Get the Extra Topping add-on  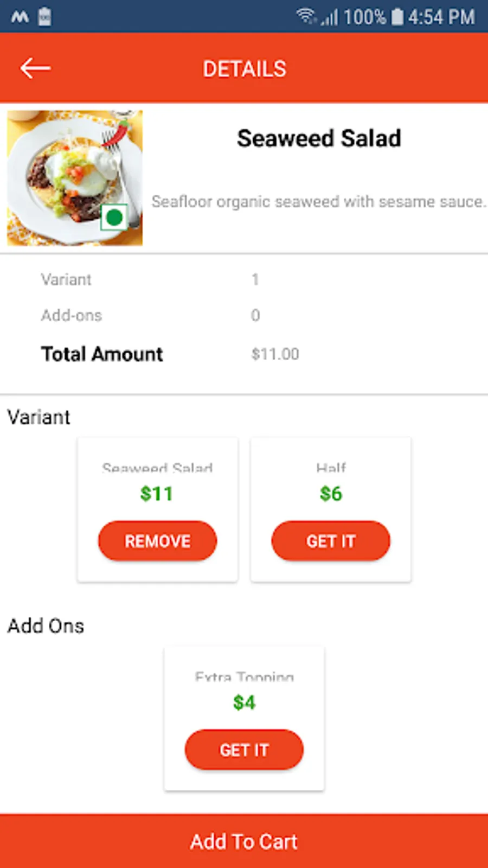pos(244,750)
